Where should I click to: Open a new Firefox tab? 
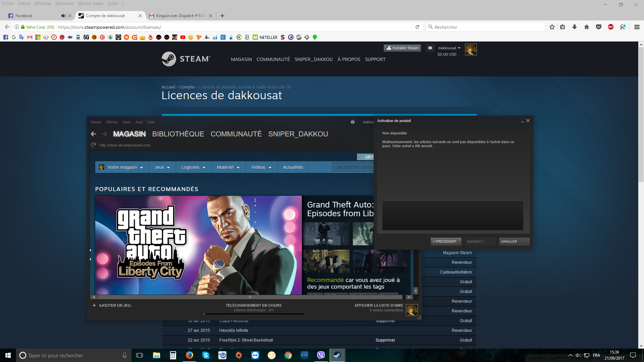tap(222, 16)
